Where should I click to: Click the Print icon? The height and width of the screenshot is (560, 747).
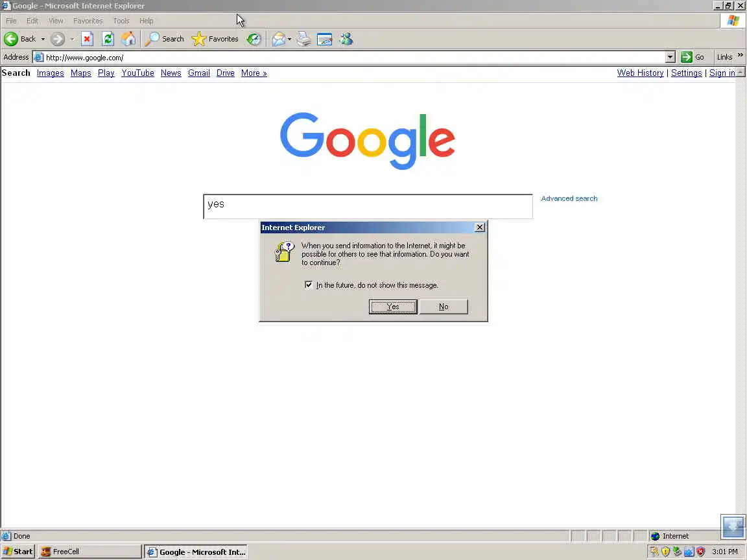click(x=303, y=39)
